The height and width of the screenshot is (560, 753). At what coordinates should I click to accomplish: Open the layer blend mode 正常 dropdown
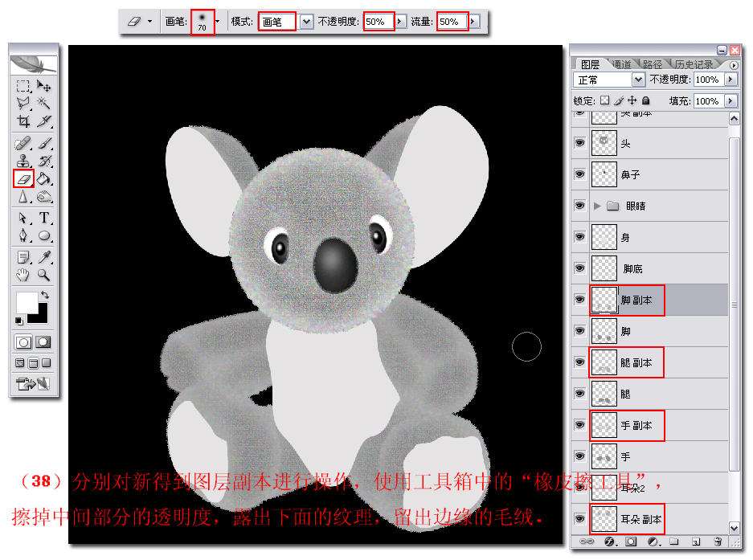coord(638,80)
